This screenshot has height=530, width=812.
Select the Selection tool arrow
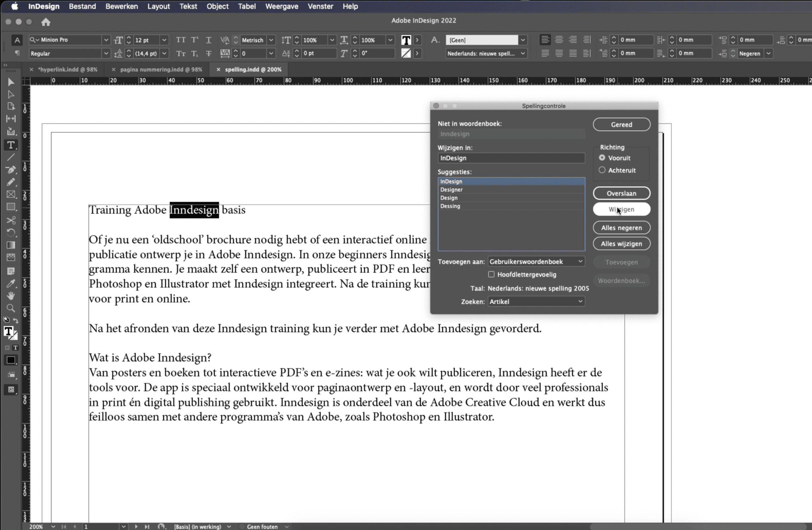[x=11, y=82]
